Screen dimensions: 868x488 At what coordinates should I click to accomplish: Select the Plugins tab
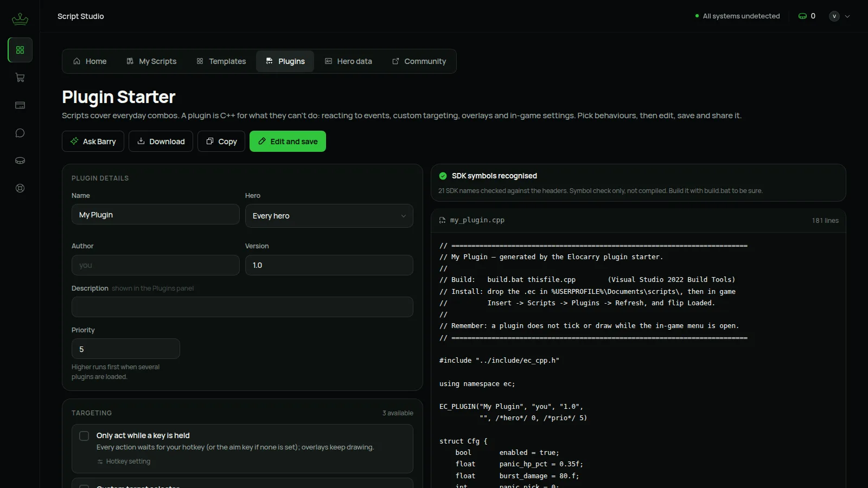point(285,61)
